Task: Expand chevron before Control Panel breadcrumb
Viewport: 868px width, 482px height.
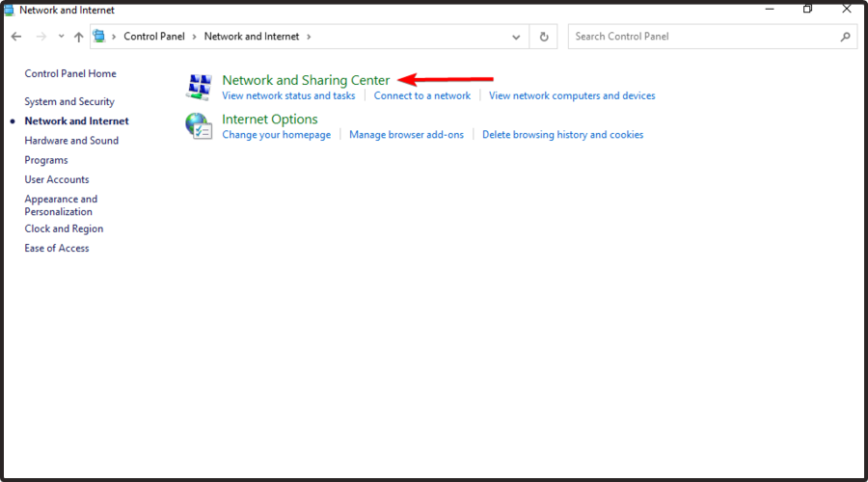Action: [x=114, y=37]
